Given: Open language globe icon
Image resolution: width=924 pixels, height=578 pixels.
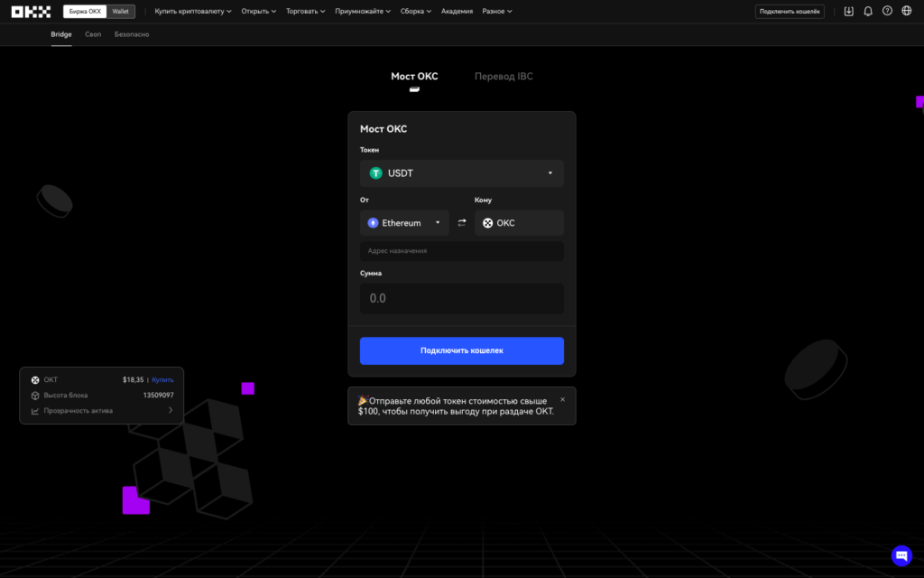Looking at the screenshot, I should click(x=907, y=12).
